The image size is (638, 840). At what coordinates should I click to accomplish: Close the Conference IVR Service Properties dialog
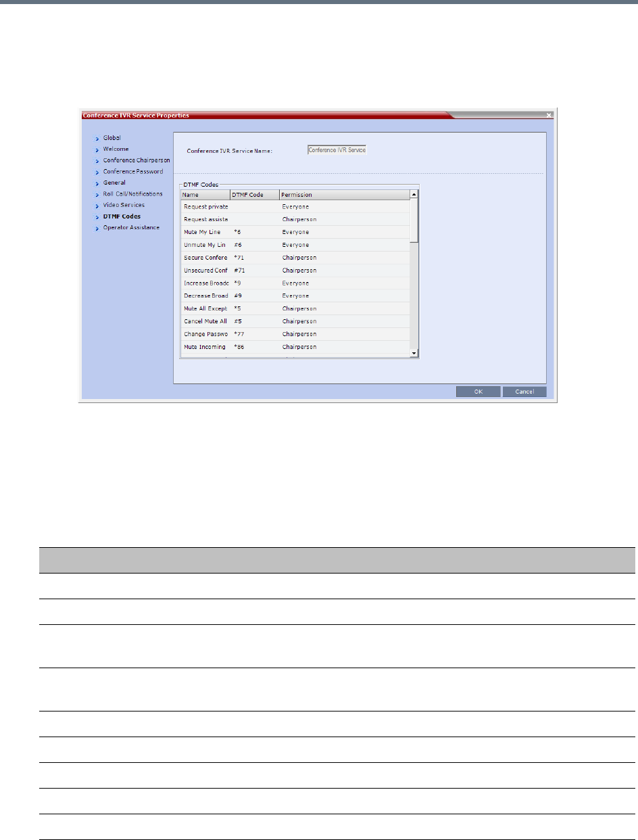[x=549, y=115]
